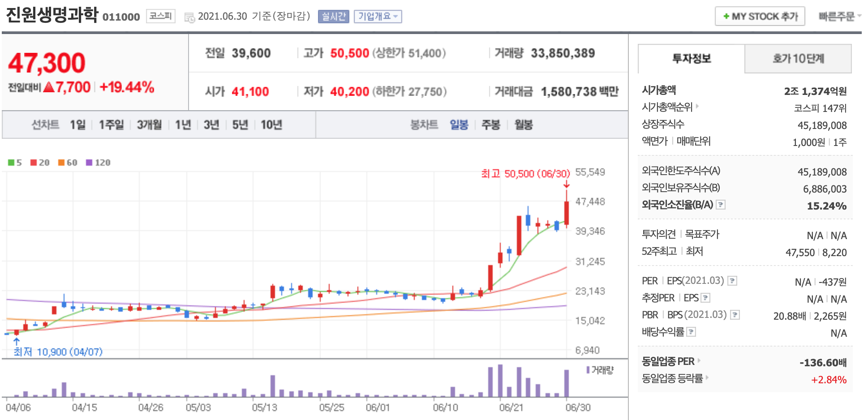Click the 06/21 date label on axis

tap(511, 407)
